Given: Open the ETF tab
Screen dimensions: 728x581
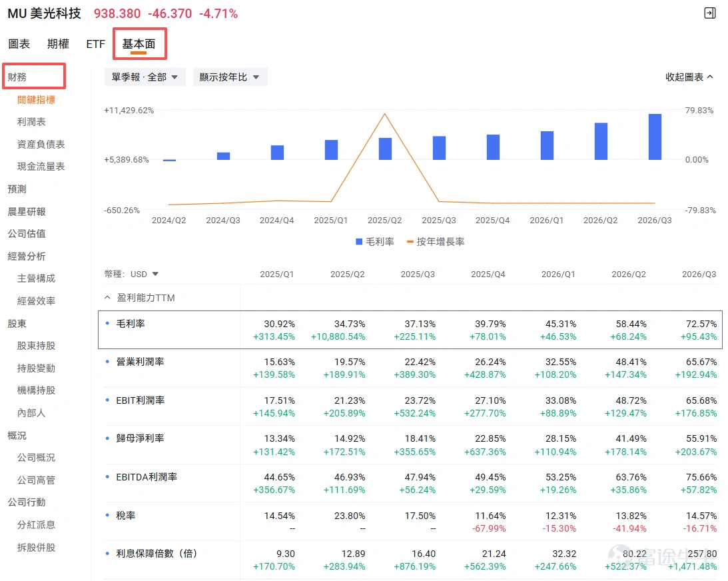Looking at the screenshot, I should (x=96, y=44).
